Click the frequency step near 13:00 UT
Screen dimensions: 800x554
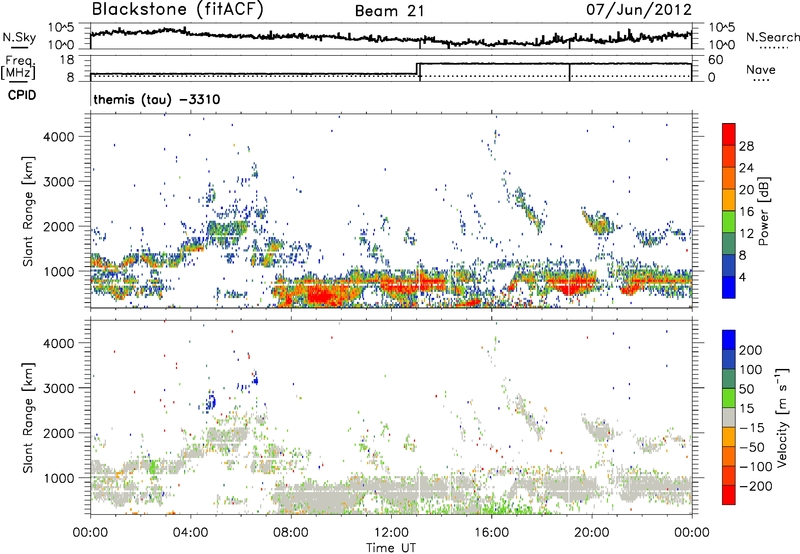[x=417, y=69]
